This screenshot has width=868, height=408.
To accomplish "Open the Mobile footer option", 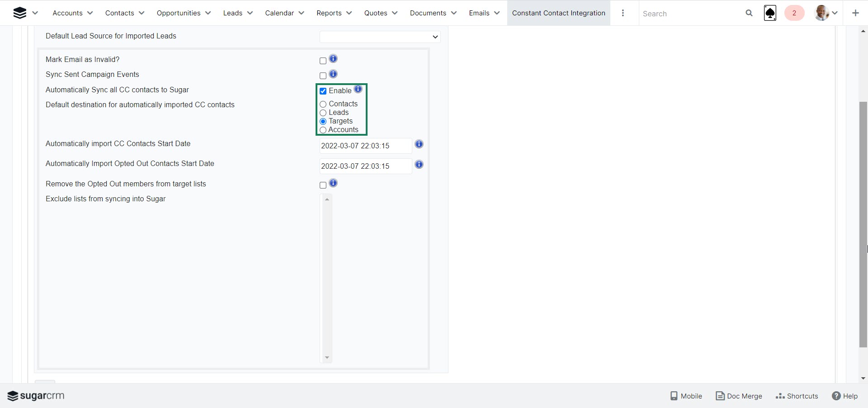I will tap(686, 396).
